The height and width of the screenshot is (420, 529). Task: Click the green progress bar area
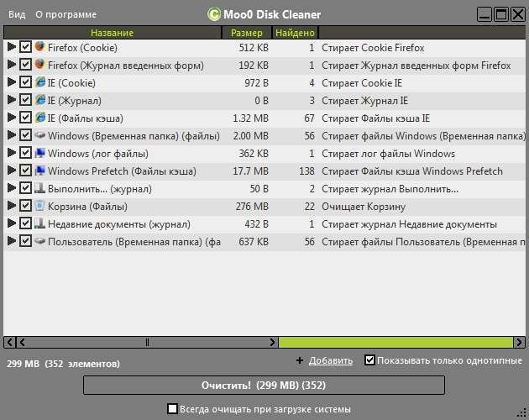(395, 343)
